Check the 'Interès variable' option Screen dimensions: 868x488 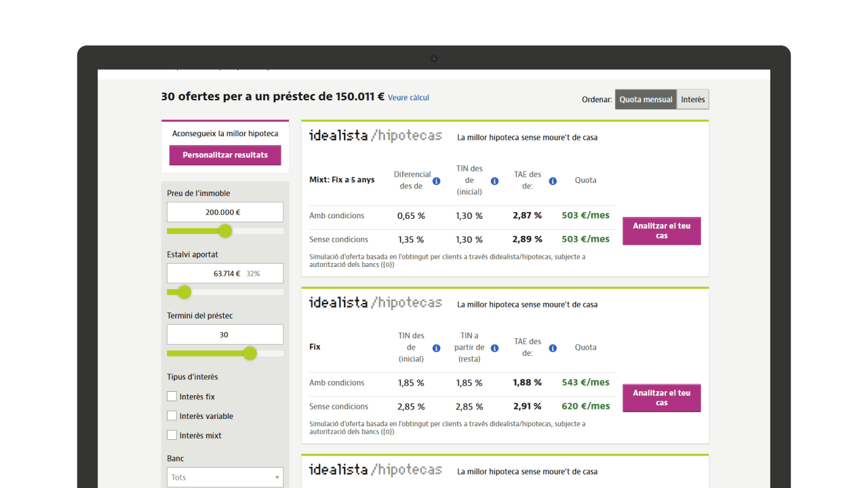(x=172, y=415)
